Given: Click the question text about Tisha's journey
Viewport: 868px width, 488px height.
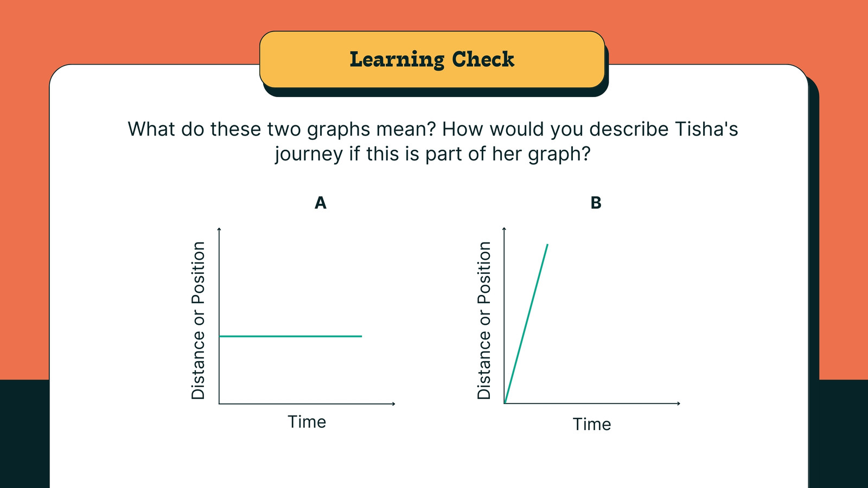Looking at the screenshot, I should (x=432, y=142).
